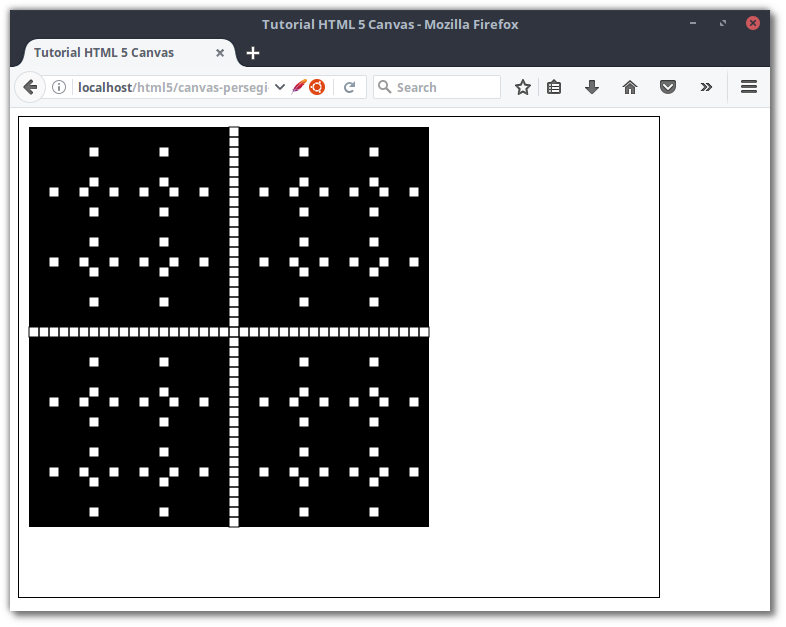Reload the current page
This screenshot has width=786, height=627.
coord(349,87)
